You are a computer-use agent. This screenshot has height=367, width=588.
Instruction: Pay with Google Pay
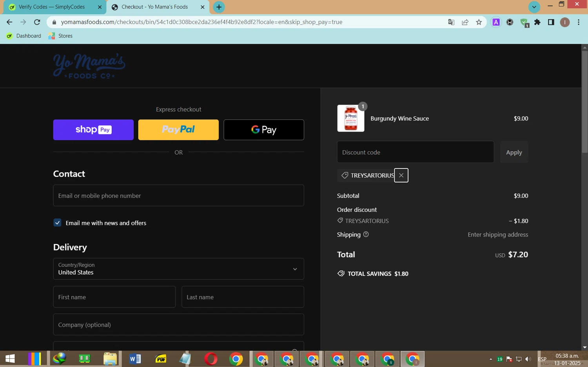(x=264, y=130)
